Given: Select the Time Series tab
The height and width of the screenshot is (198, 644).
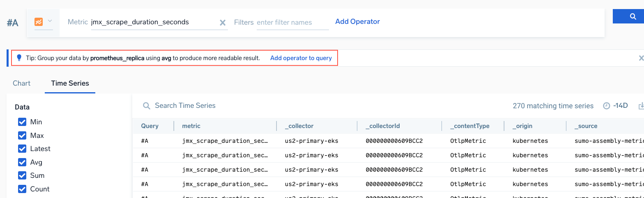Looking at the screenshot, I should (x=70, y=83).
